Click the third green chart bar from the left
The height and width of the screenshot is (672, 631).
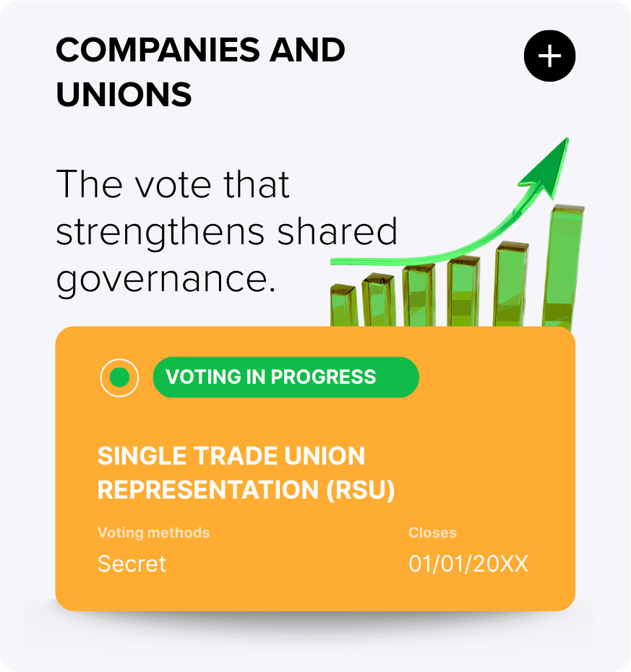[x=418, y=295]
